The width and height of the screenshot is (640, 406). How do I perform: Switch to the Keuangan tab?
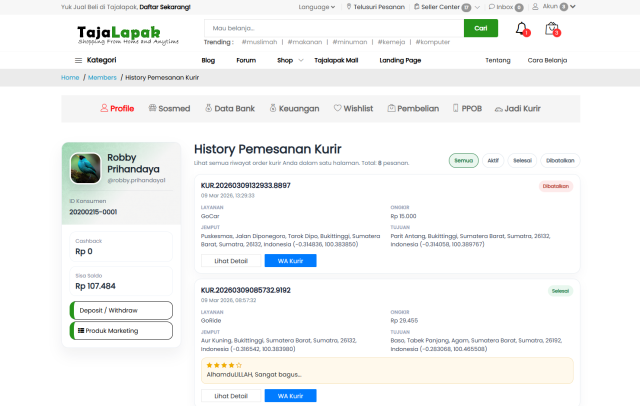[294, 108]
